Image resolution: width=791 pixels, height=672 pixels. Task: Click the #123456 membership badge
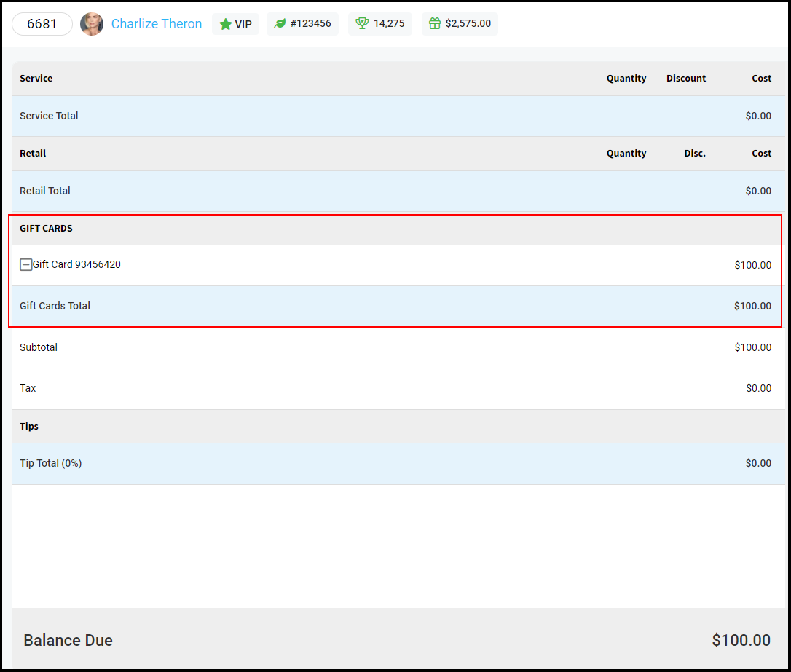click(302, 24)
